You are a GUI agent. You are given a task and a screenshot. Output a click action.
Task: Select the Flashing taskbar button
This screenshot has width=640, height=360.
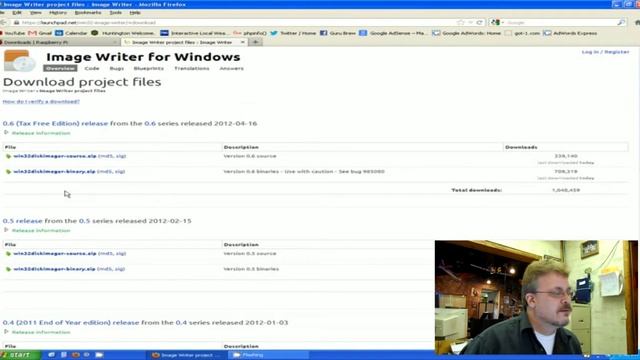click(267, 355)
